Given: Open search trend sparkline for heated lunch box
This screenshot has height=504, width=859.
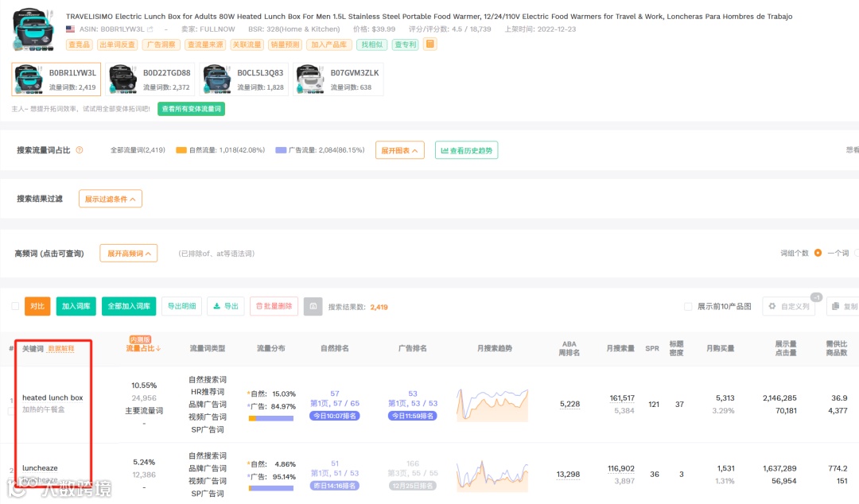Looking at the screenshot, I should (x=492, y=405).
